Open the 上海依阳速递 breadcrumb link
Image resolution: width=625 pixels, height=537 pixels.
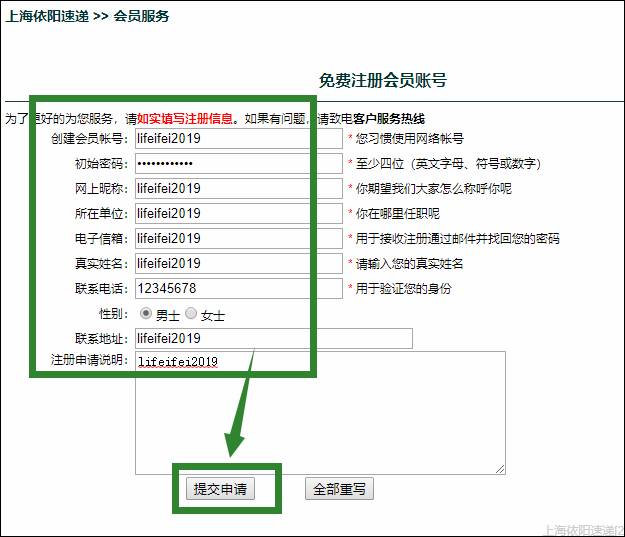coord(46,16)
